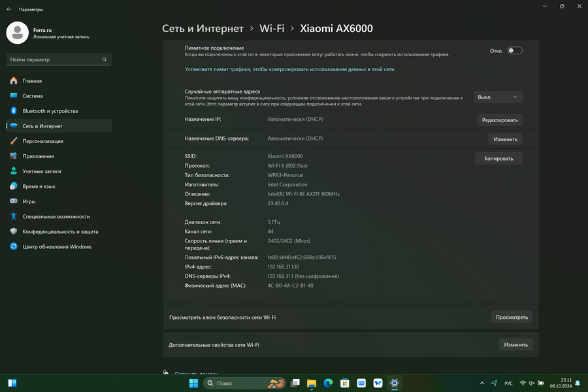Click the magnifier icon in the Найти параметр box

pos(105,59)
